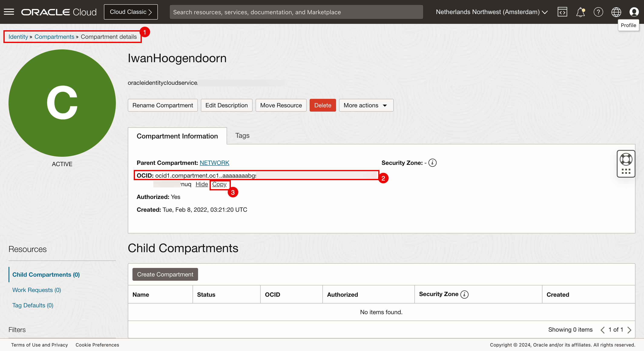Click the Security Zone info icon in details
This screenshot has width=644, height=351.
[x=432, y=163]
